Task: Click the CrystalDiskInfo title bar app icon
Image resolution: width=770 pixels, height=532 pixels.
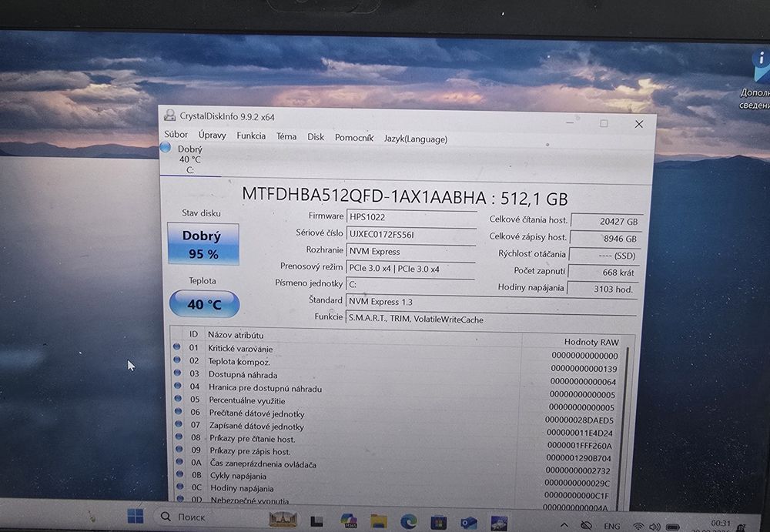Action: coord(170,115)
